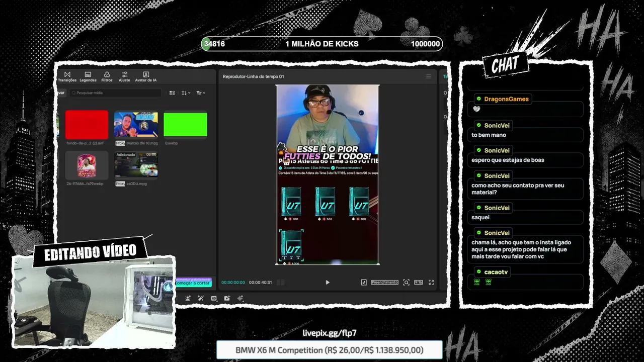644x362 pixels.
Task: Click the TikTok safe-zone icon in player
Action: [x=364, y=283]
